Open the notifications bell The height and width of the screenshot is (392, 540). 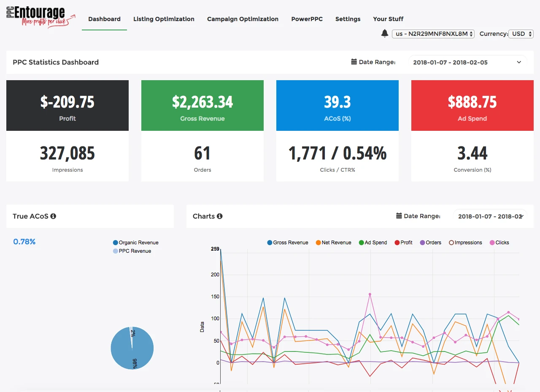pyautogui.click(x=385, y=33)
